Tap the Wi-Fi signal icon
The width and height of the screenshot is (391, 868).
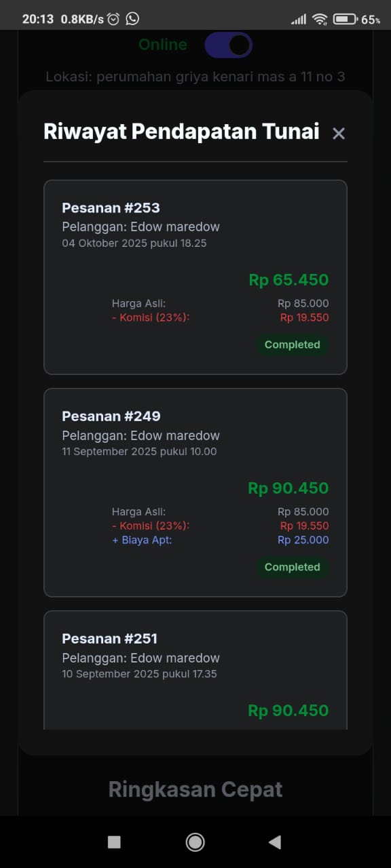pyautogui.click(x=320, y=19)
